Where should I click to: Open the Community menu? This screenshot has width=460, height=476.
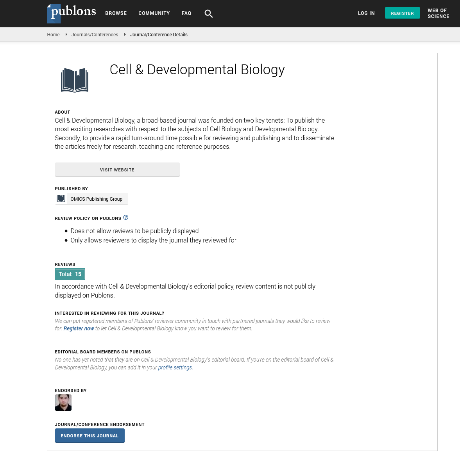click(154, 13)
